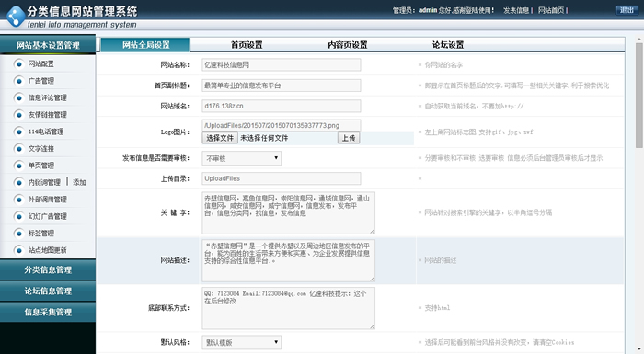Expand the 信息采集管理 section

click(x=48, y=312)
